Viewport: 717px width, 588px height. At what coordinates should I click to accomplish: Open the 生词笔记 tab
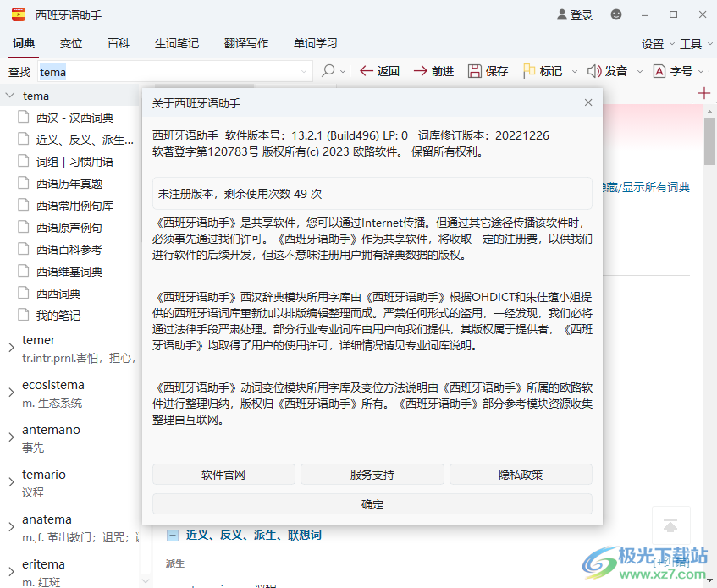(177, 43)
